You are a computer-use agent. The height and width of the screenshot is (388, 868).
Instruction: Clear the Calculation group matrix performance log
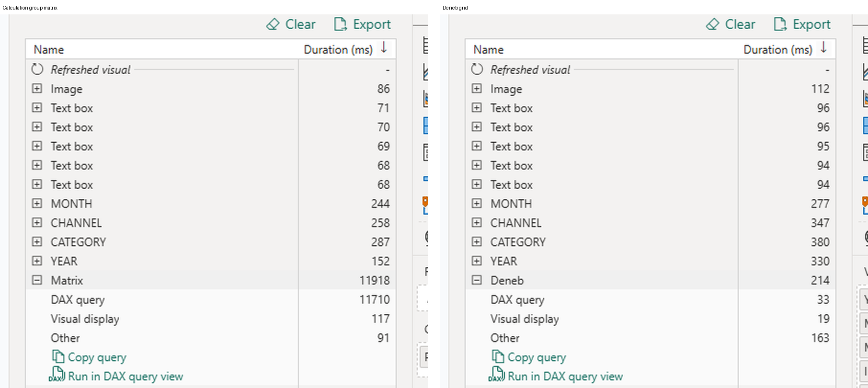pos(291,24)
